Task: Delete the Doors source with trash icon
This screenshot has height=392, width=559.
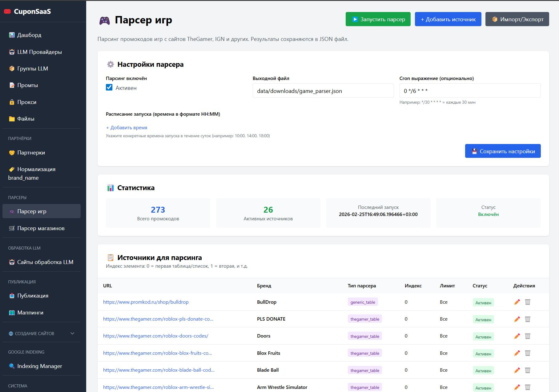Action: click(527, 336)
